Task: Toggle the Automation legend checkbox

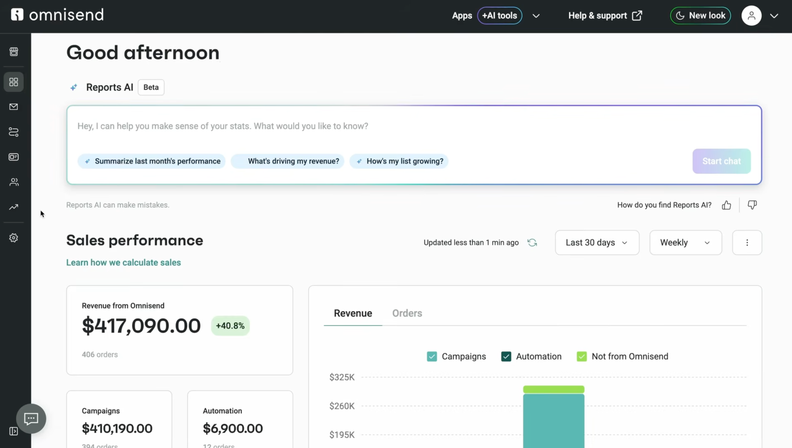Action: pos(506,357)
